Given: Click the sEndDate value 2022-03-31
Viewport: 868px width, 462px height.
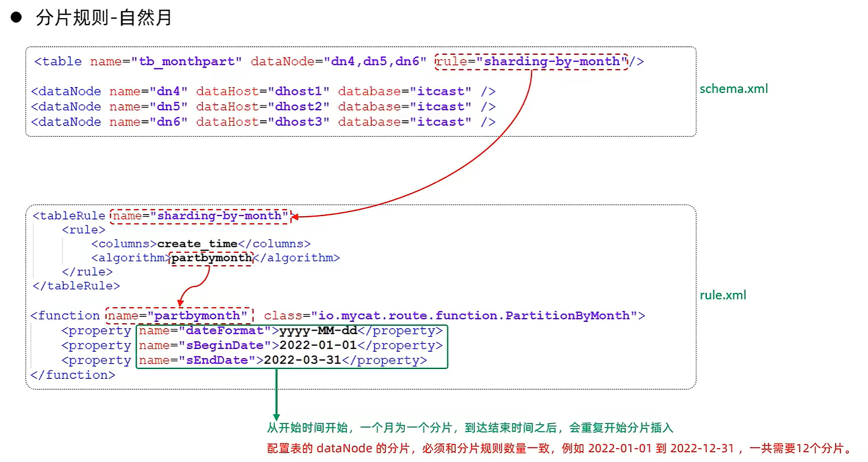Looking at the screenshot, I should tap(302, 360).
